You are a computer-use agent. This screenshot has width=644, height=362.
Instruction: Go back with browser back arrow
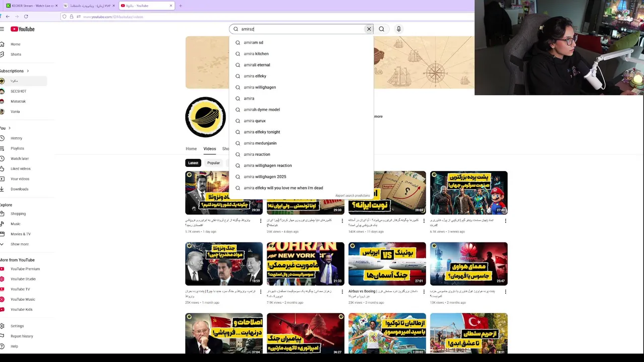(x=8, y=17)
